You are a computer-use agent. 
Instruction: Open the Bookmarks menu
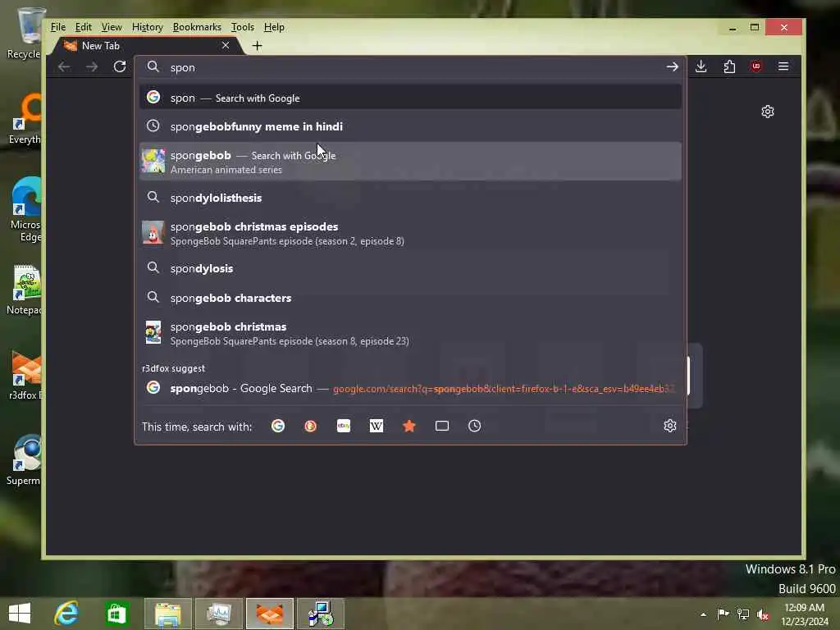pyautogui.click(x=197, y=27)
